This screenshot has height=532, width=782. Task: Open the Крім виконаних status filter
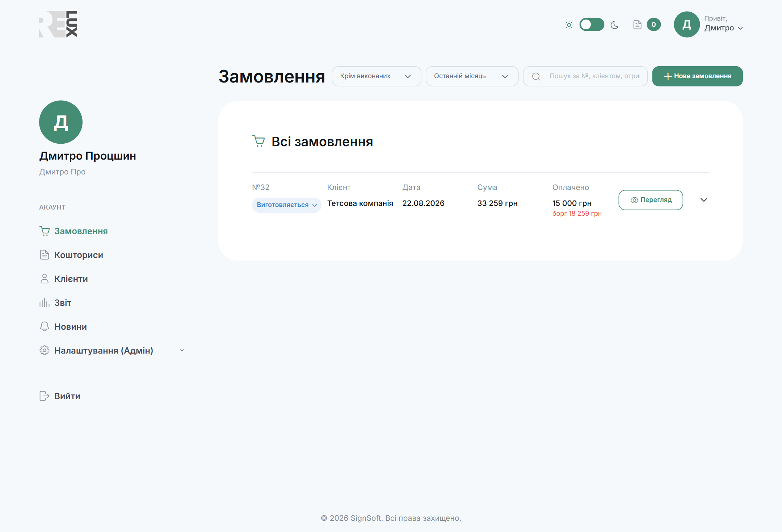376,76
